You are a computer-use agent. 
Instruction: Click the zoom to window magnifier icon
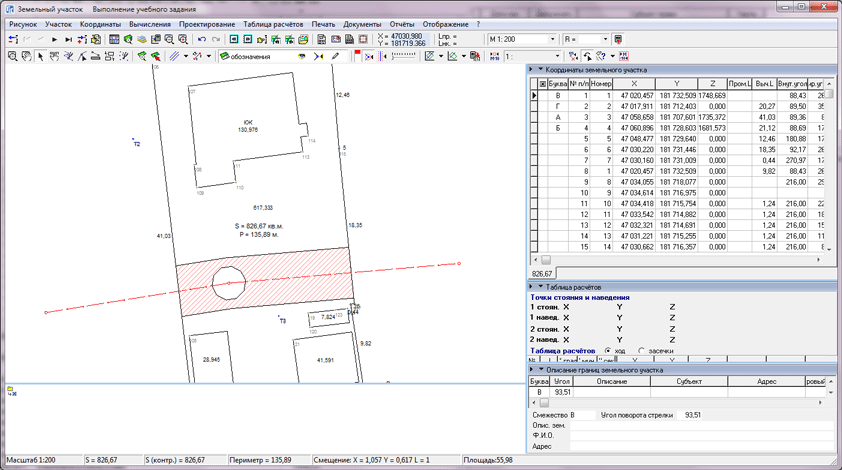pos(183,39)
